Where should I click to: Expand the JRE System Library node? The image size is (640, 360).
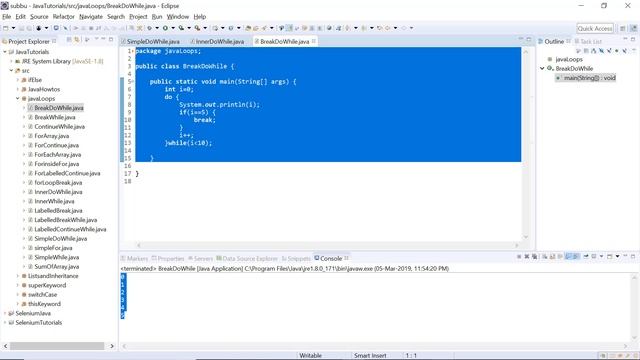tap(11, 61)
